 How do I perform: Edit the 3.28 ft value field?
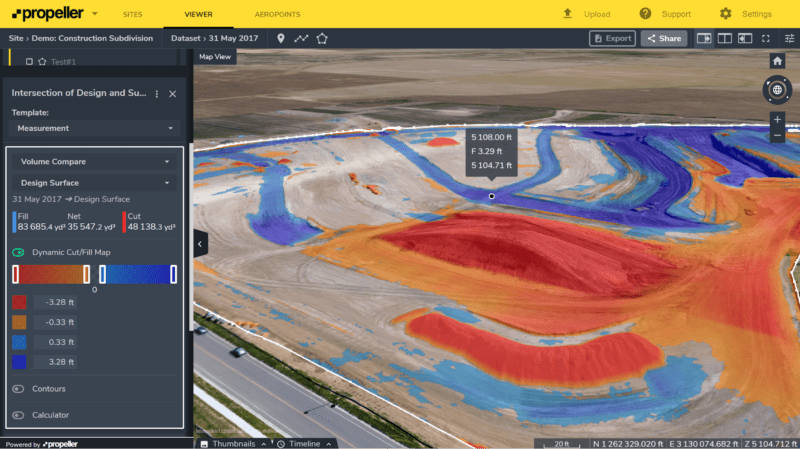coord(55,362)
